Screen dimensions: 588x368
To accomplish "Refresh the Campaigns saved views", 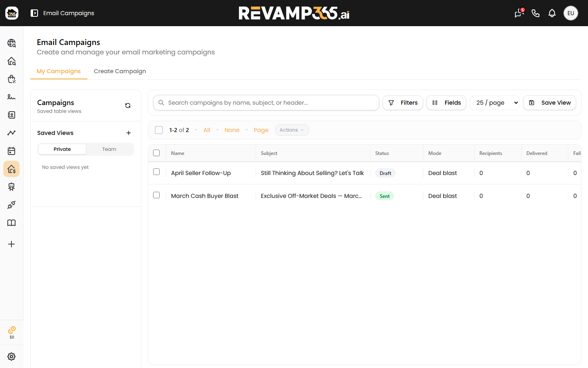I will (x=128, y=105).
